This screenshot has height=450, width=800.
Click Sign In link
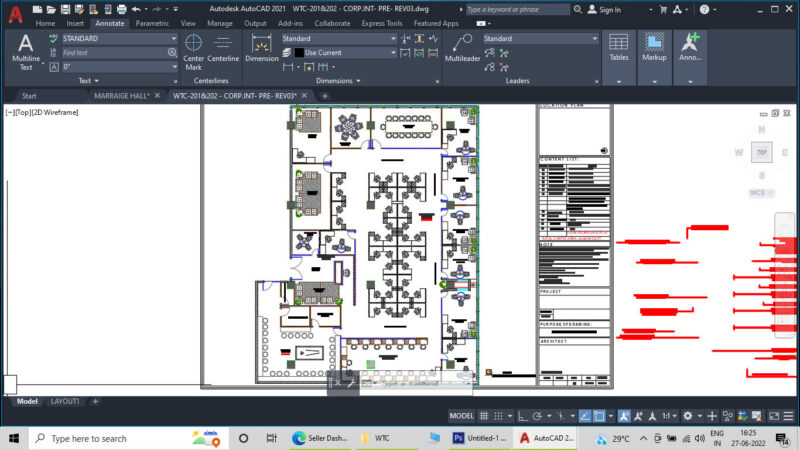605,9
